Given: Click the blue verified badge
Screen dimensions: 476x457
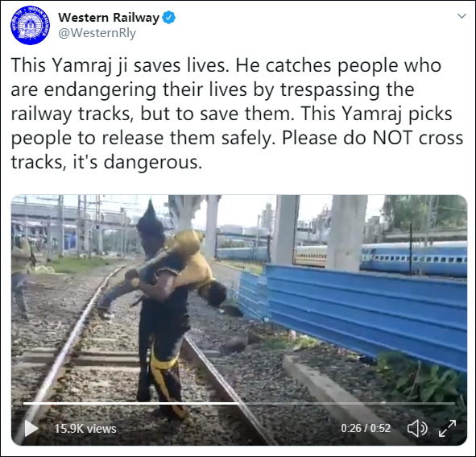Looking at the screenshot, I should (x=169, y=17).
